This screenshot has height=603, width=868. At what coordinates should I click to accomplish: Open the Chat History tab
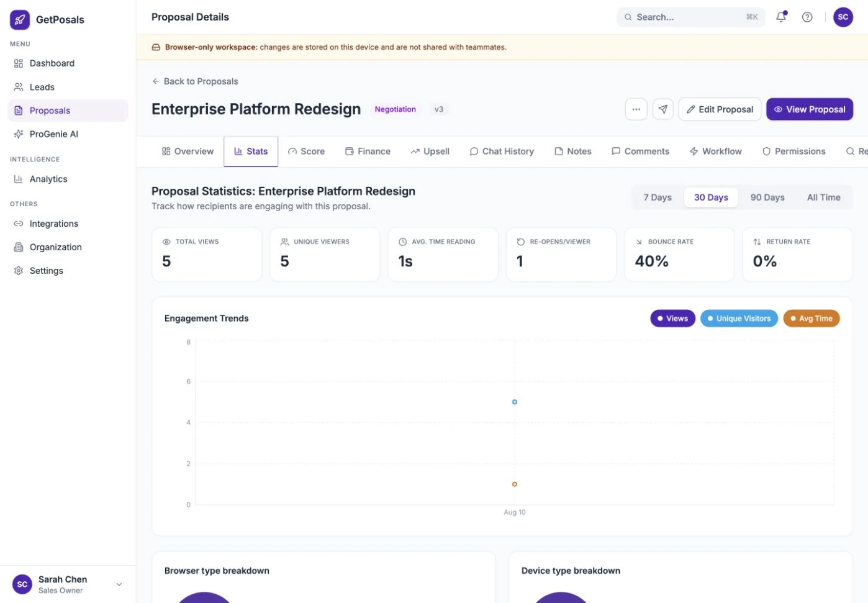(x=502, y=152)
